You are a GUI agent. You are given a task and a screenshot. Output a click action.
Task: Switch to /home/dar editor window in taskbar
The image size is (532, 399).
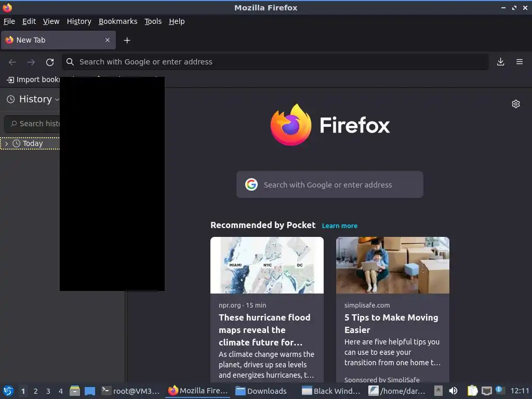pyautogui.click(x=397, y=391)
